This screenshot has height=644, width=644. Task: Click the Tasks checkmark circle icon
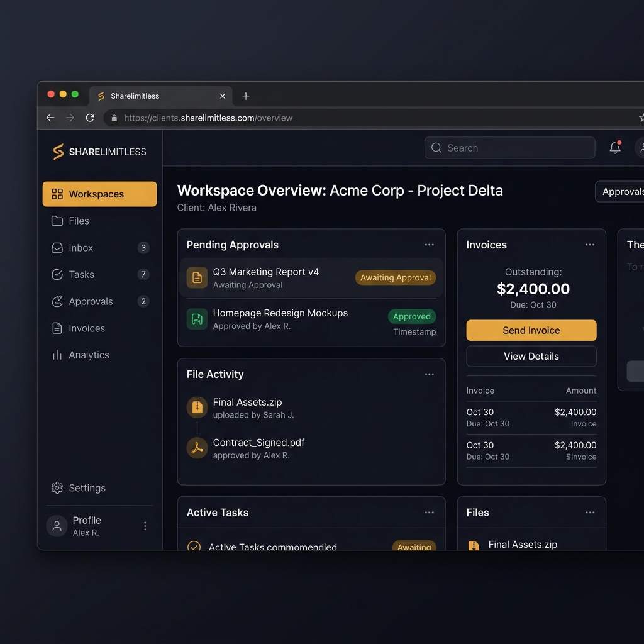click(x=57, y=274)
